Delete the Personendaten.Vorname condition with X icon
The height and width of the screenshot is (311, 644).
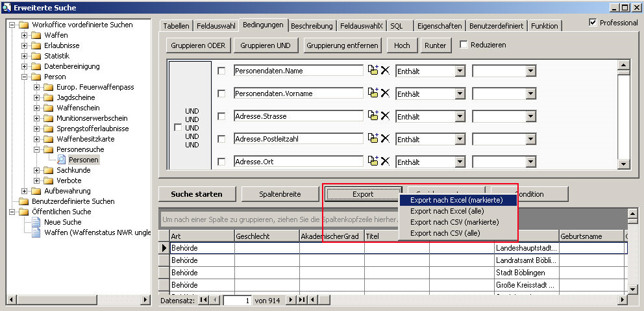click(385, 93)
